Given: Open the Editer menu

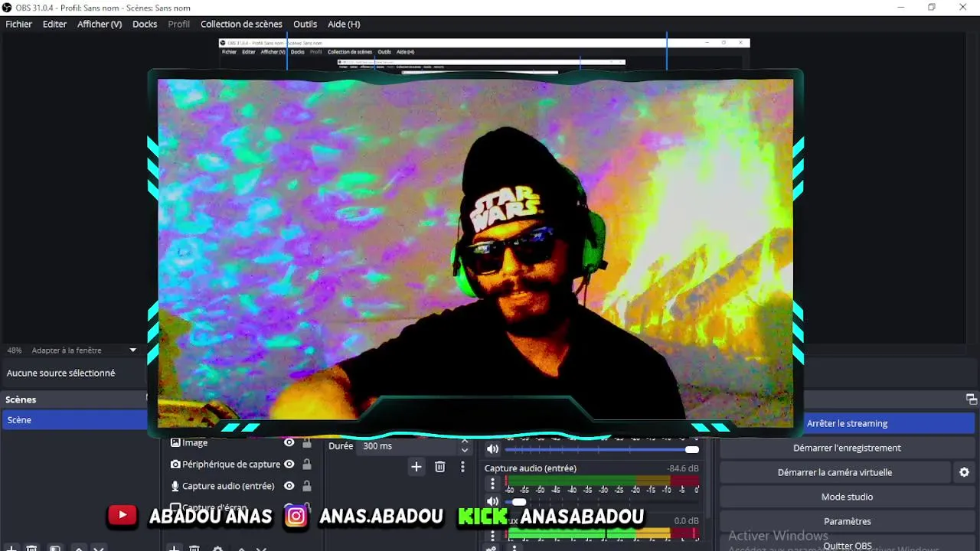Looking at the screenshot, I should pos(54,24).
